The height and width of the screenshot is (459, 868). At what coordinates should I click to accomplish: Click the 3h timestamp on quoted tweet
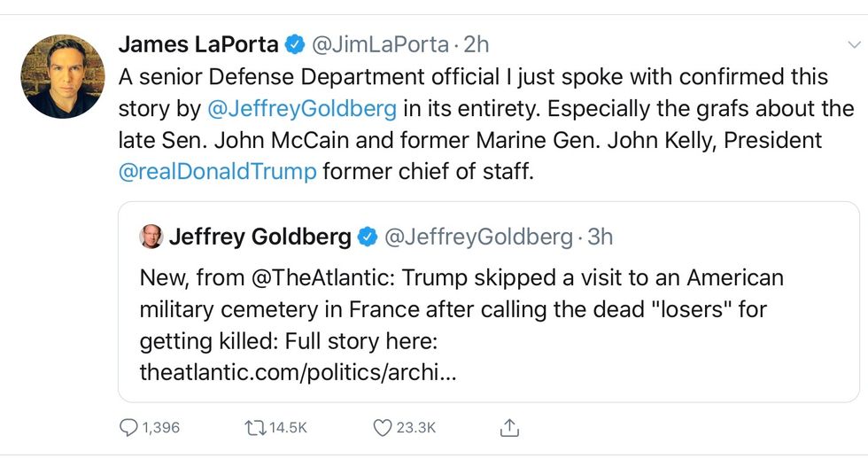600,237
